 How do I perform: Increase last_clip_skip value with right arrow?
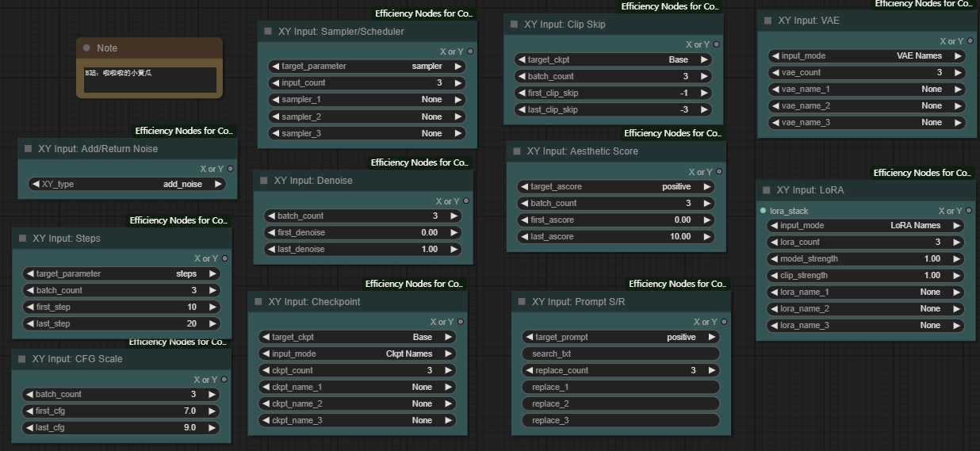pyautogui.click(x=703, y=109)
